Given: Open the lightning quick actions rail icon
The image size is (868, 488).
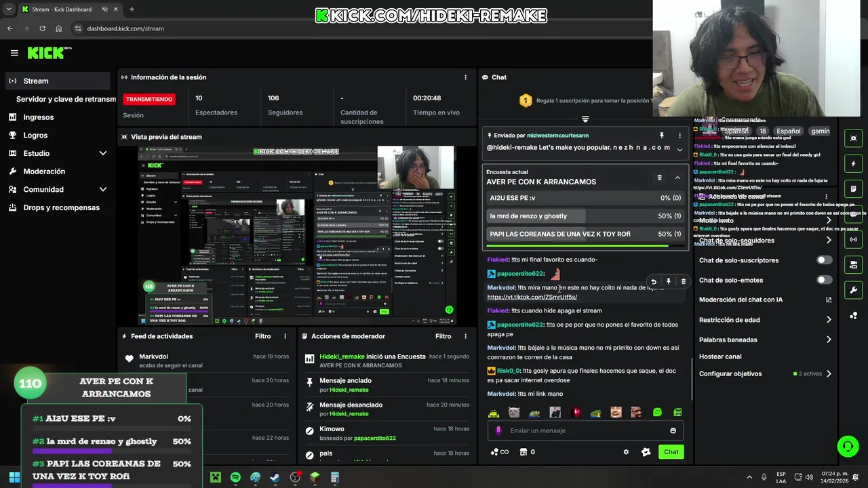Looking at the screenshot, I should [853, 163].
